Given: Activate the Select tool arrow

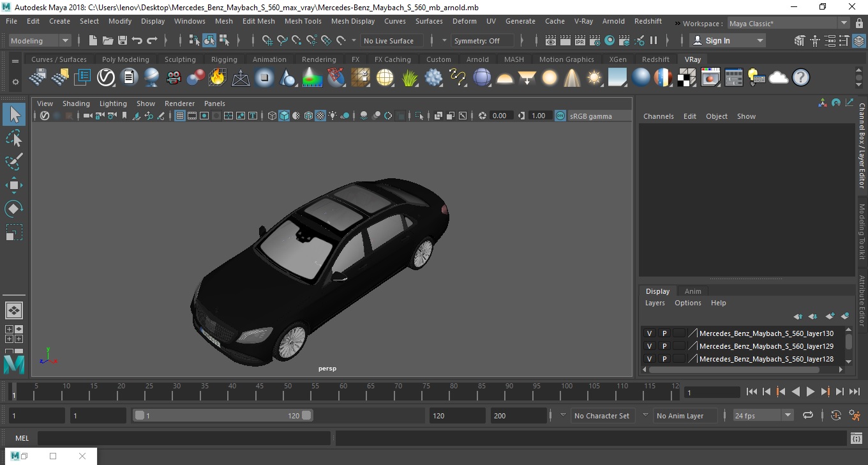Looking at the screenshot, I should click(14, 115).
